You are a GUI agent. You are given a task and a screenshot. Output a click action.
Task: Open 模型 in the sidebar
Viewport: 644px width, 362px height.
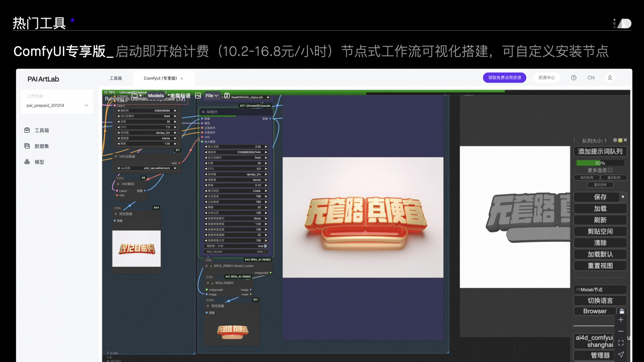(39, 162)
